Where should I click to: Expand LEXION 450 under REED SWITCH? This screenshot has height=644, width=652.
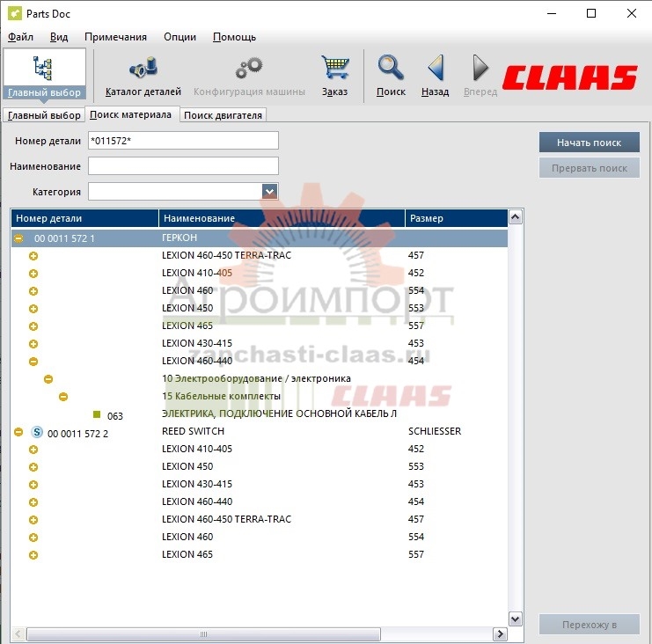(33, 467)
